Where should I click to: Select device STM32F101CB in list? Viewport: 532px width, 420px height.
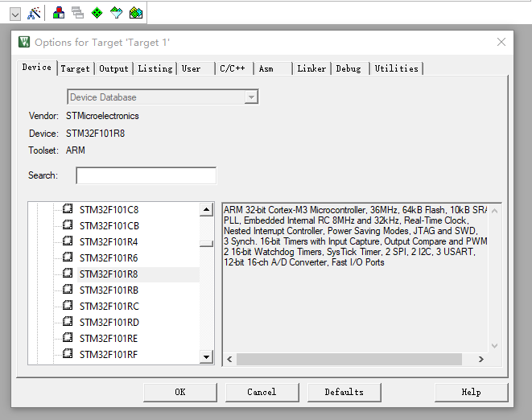[x=109, y=226]
